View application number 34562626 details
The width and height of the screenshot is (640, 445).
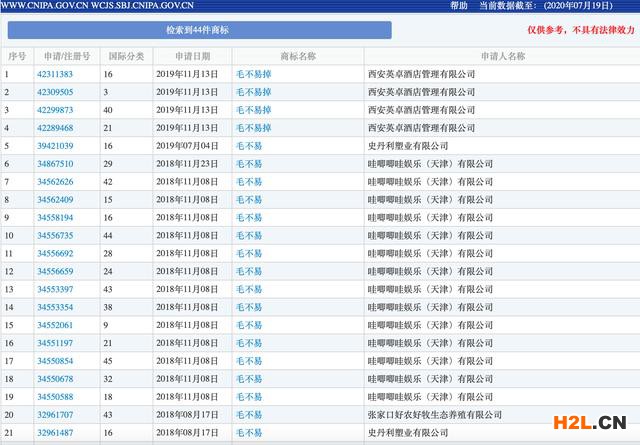(x=55, y=182)
